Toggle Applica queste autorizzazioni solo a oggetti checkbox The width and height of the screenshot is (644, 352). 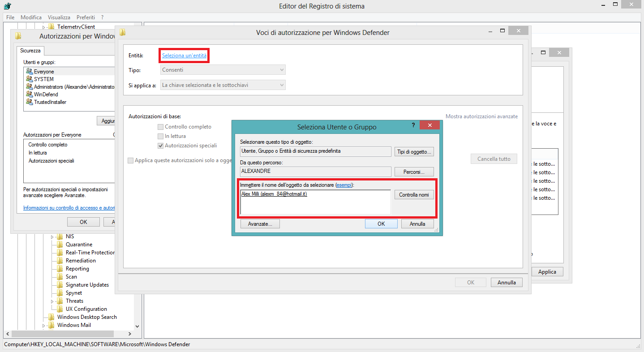click(x=130, y=160)
